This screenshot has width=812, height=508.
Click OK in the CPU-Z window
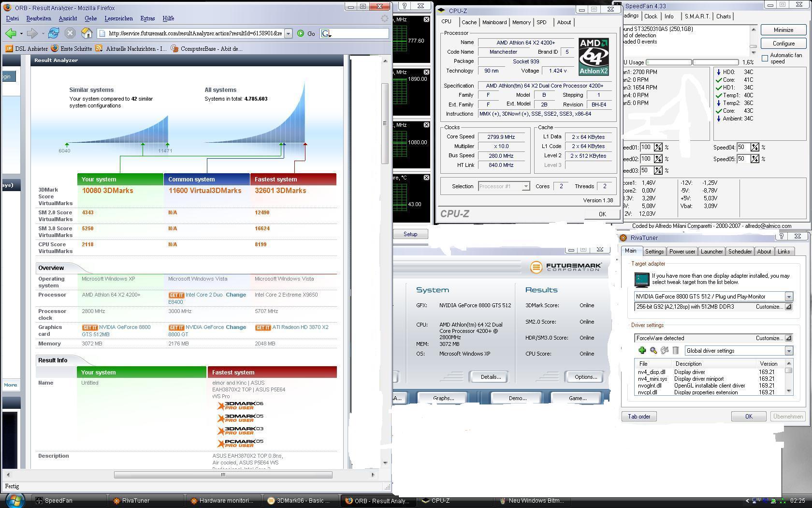tap(602, 214)
